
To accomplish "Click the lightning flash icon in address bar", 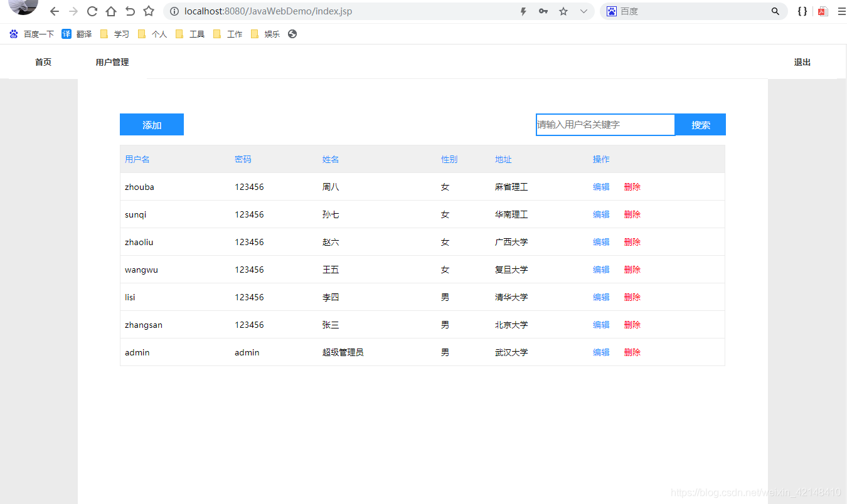I will pos(523,11).
